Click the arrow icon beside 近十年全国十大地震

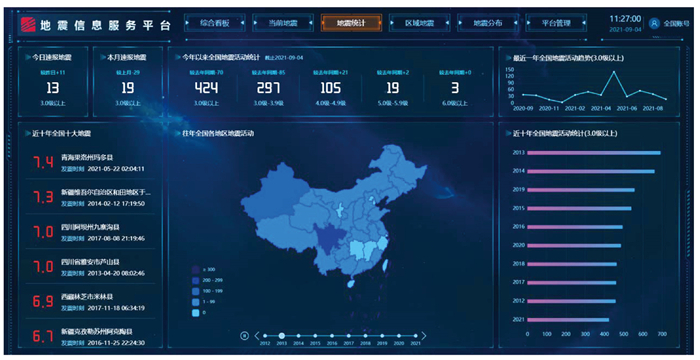point(28,133)
